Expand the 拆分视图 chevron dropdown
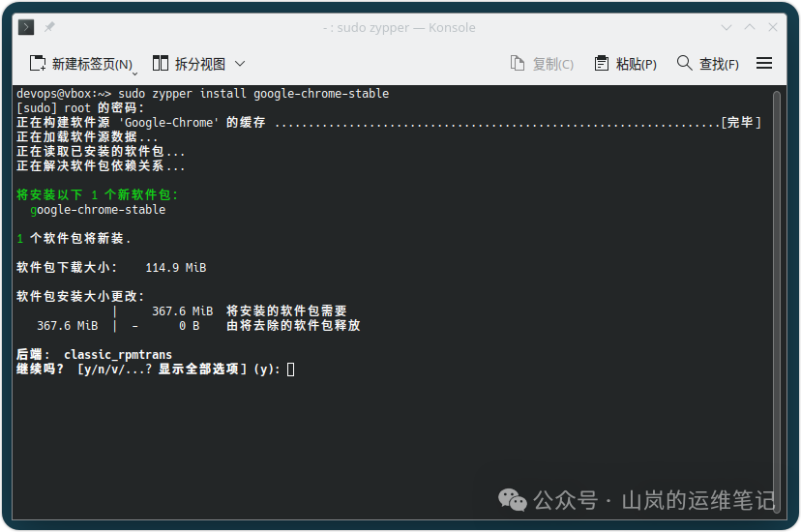 [240, 64]
